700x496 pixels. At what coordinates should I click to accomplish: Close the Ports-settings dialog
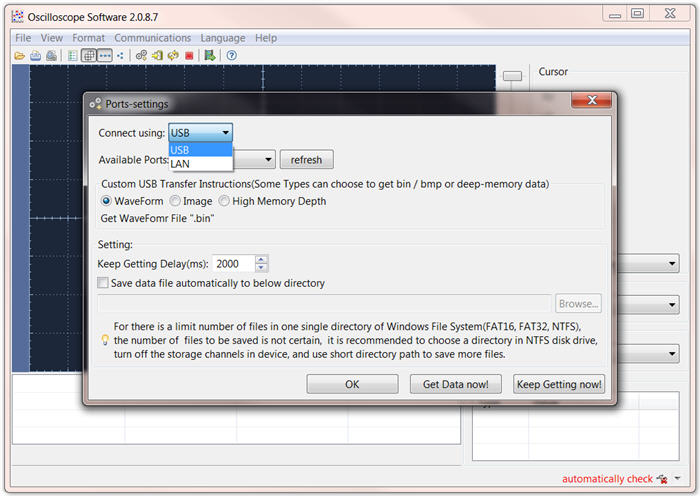point(592,100)
